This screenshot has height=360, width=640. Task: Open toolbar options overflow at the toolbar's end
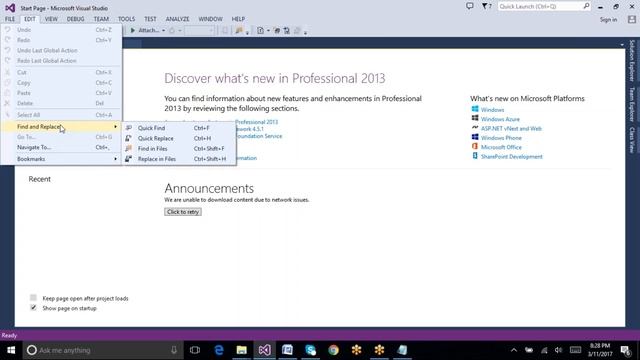pyautogui.click(x=305, y=32)
